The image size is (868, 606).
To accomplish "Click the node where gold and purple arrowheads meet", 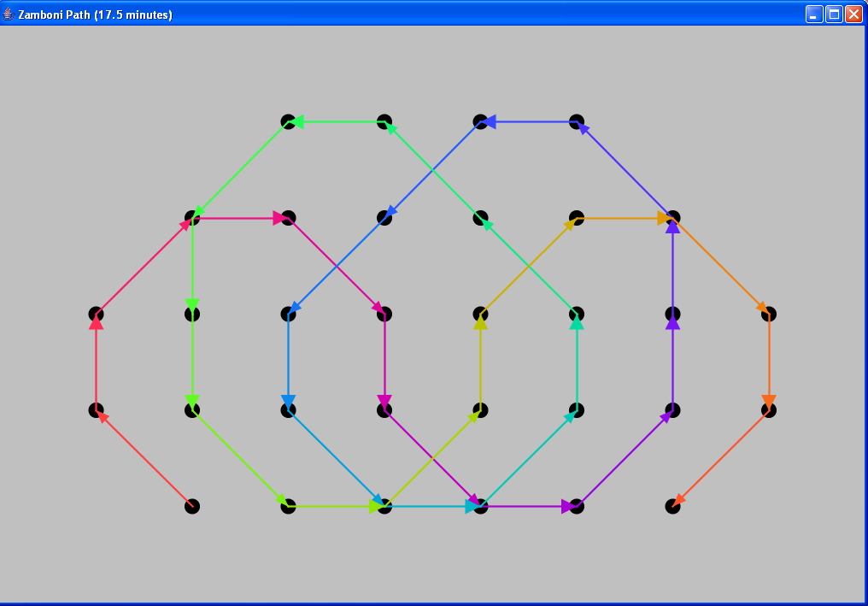I will 673,218.
